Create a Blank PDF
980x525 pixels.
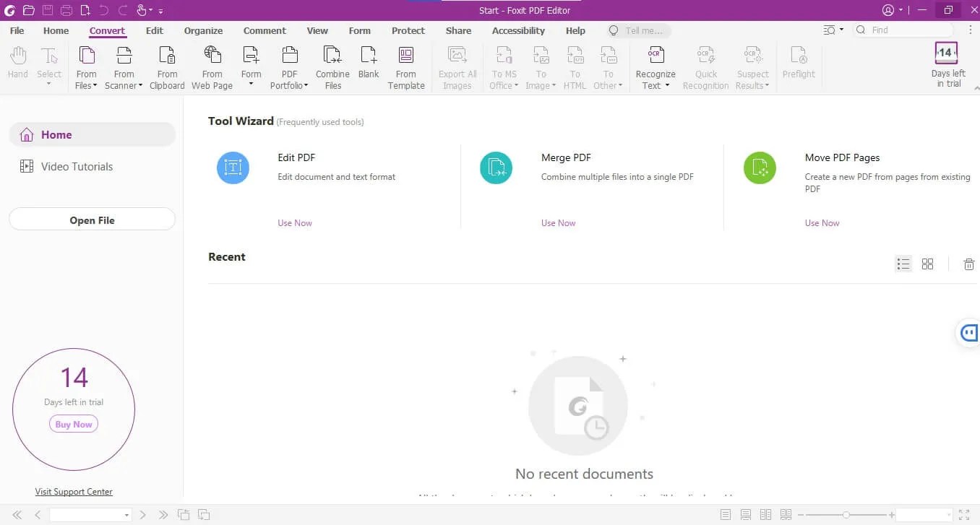tap(369, 65)
